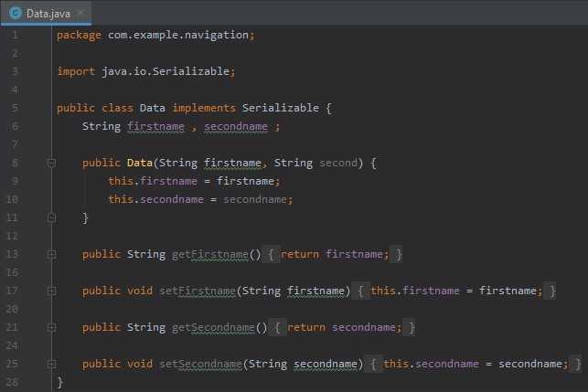Screen dimensions: 588x392
Task: Click folded block 'return firstname;' to unfold
Action: [334, 254]
